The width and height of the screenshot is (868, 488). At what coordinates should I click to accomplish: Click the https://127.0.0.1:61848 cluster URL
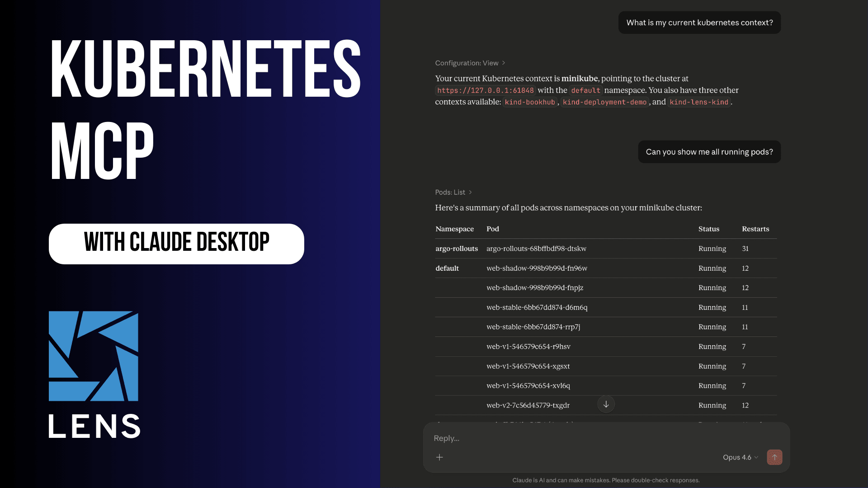coord(485,90)
